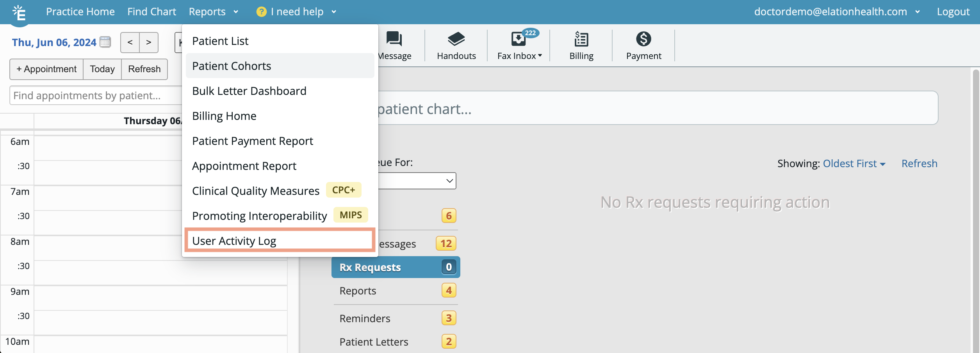Viewport: 980px width, 353px height.
Task: Navigate to Practice Home
Action: coord(80,12)
